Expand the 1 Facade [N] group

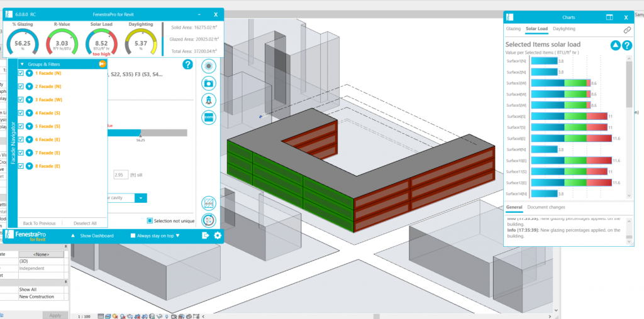tap(29, 73)
